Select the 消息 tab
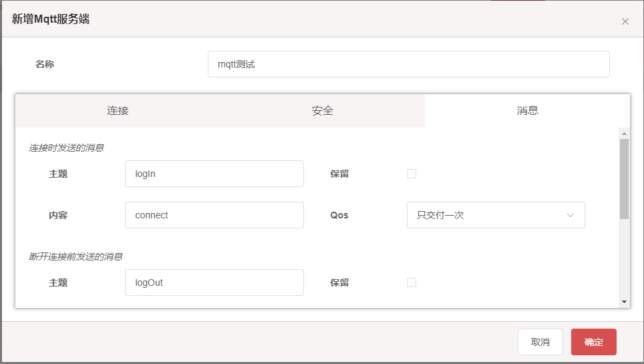 click(527, 111)
